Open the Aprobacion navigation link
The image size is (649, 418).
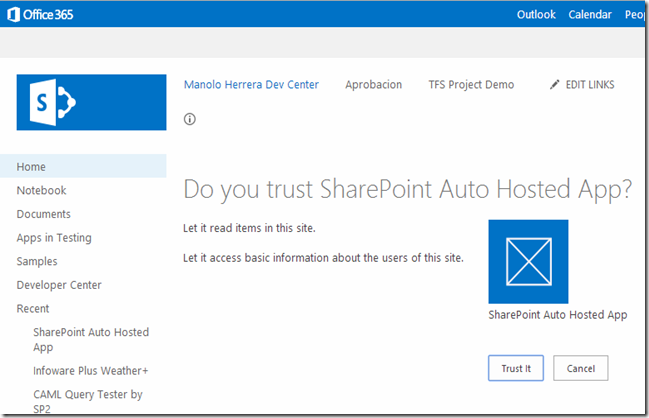[x=374, y=84]
